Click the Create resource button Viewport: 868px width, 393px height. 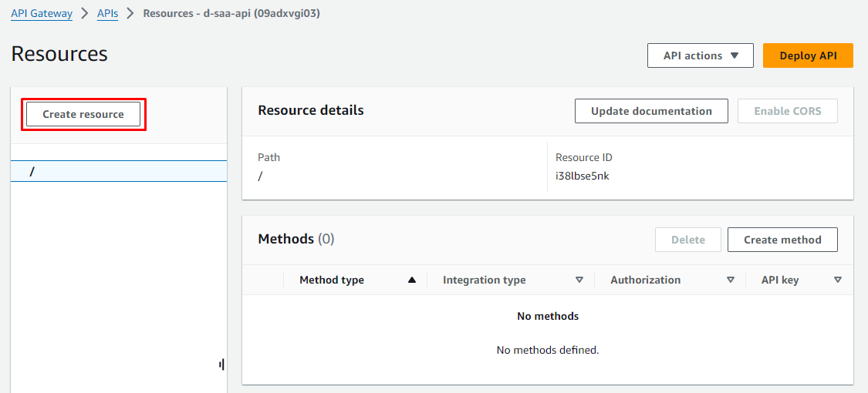pyautogui.click(x=83, y=114)
